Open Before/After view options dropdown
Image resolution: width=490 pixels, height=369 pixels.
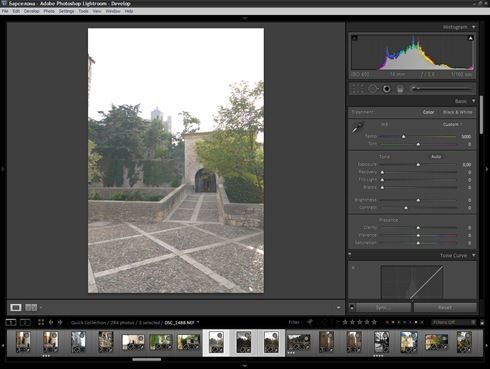[x=41, y=307]
